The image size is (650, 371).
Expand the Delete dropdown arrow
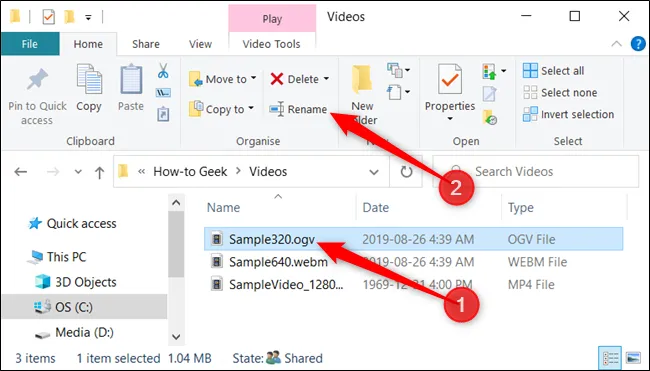(327, 79)
